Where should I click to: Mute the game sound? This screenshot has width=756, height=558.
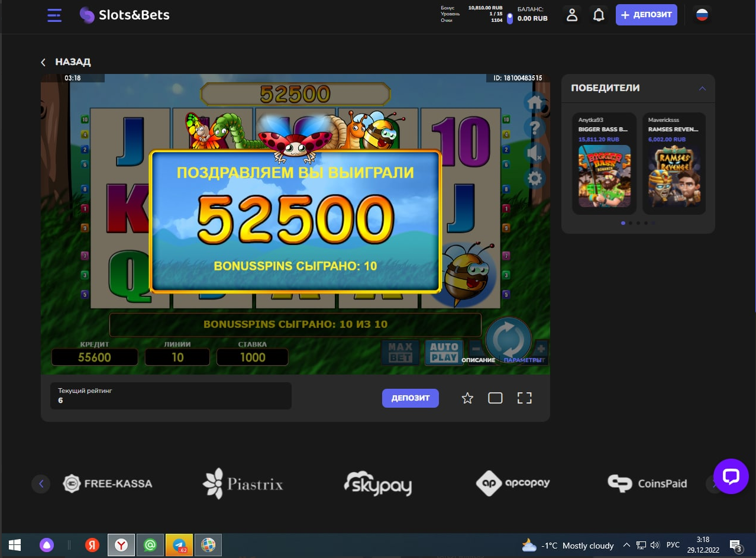click(535, 153)
